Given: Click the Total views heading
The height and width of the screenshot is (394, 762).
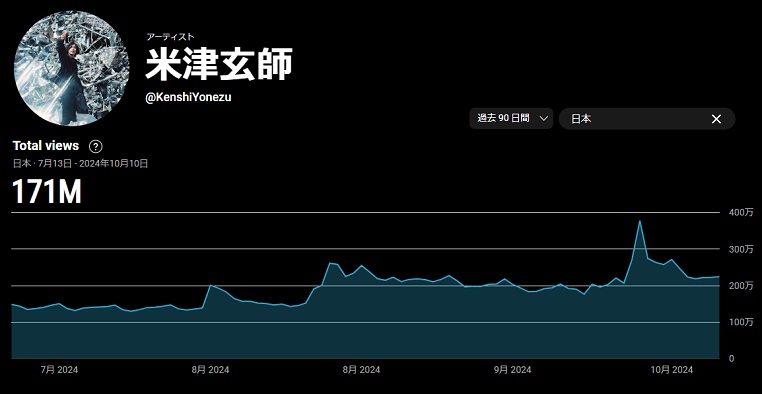Looking at the screenshot, I should [46, 146].
